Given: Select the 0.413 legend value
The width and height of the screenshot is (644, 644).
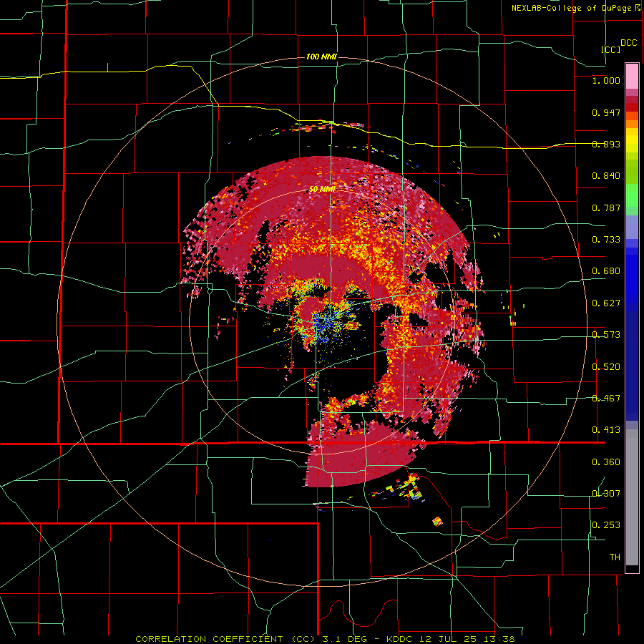Looking at the screenshot, I should coord(606,430).
